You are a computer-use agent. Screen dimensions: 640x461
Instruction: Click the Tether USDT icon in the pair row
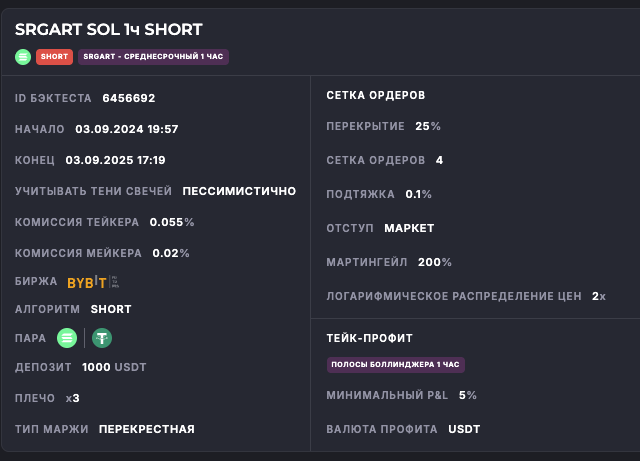[x=101, y=338]
